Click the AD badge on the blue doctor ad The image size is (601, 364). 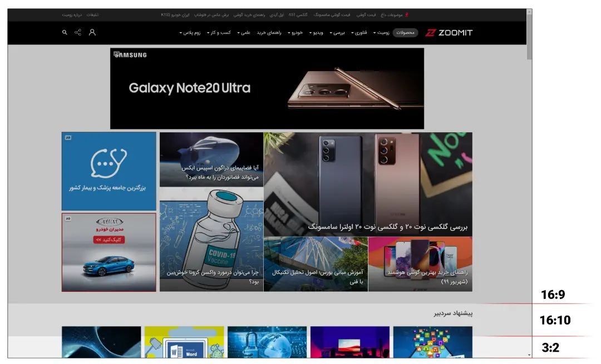pos(68,137)
